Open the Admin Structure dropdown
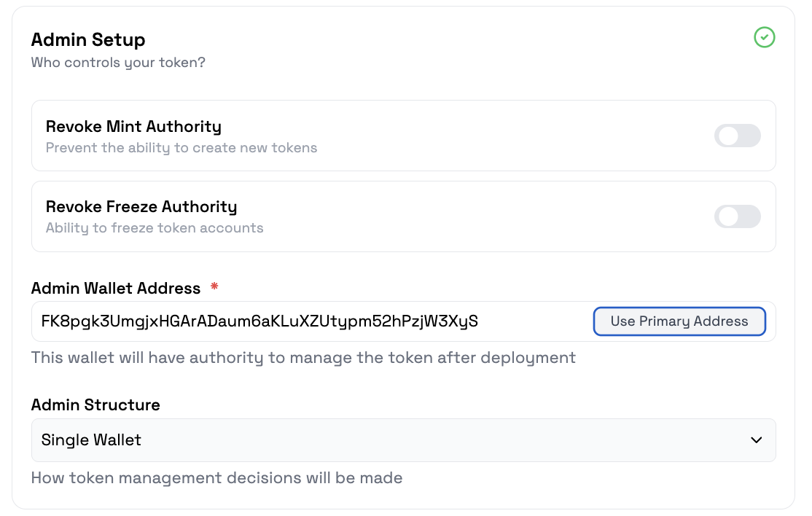The height and width of the screenshot is (516, 812). (x=403, y=440)
